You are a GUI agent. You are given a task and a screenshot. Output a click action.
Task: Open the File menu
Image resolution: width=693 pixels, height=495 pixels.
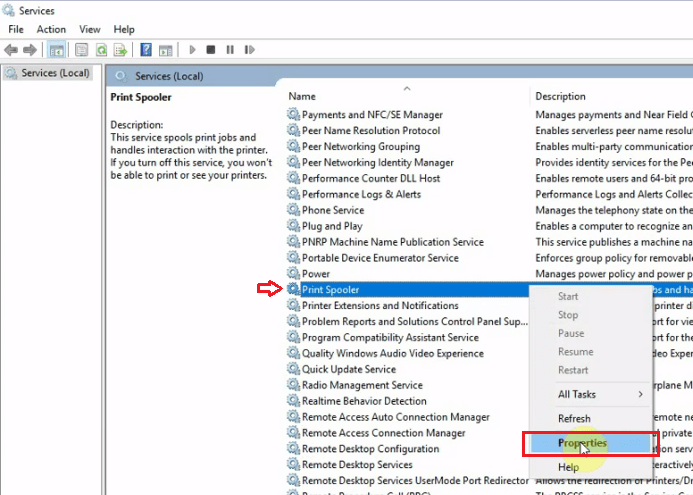(16, 29)
